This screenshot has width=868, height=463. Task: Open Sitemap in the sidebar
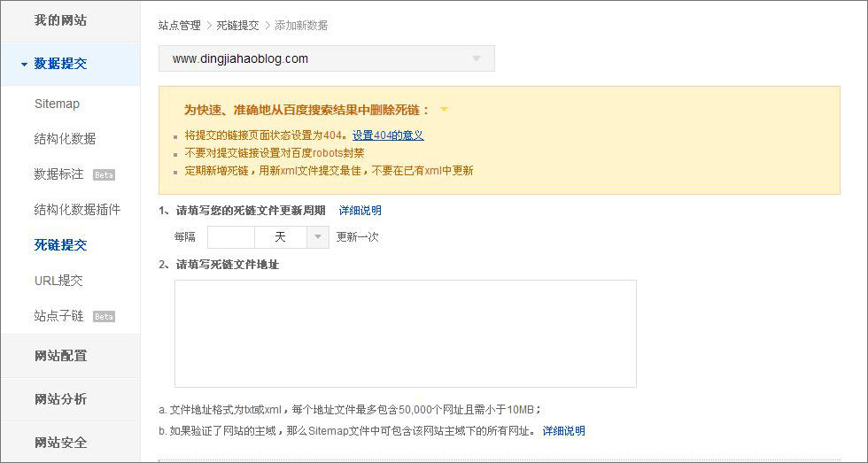tap(57, 104)
